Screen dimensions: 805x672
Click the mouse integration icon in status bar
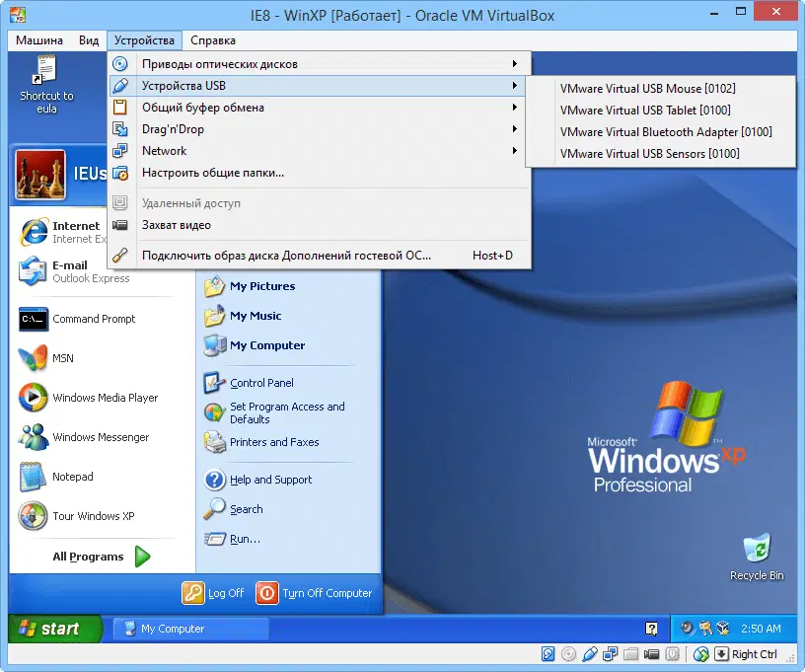click(x=700, y=654)
